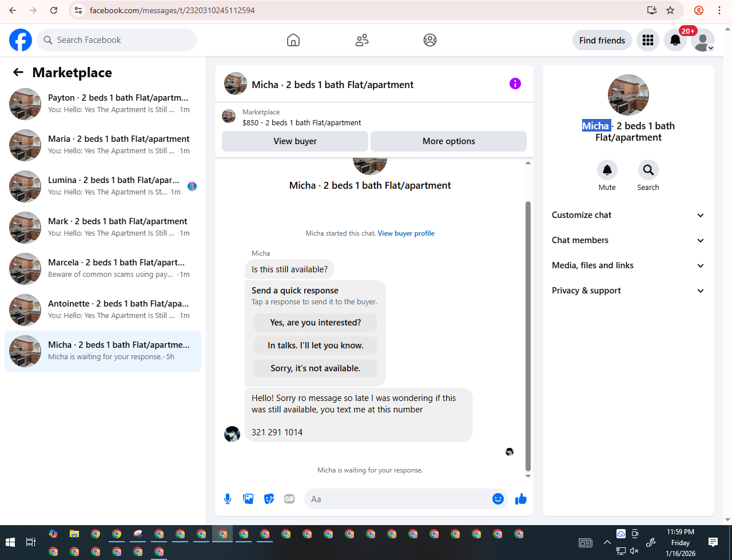Open the Facebook logo home link
732x560 pixels.
[x=21, y=40]
